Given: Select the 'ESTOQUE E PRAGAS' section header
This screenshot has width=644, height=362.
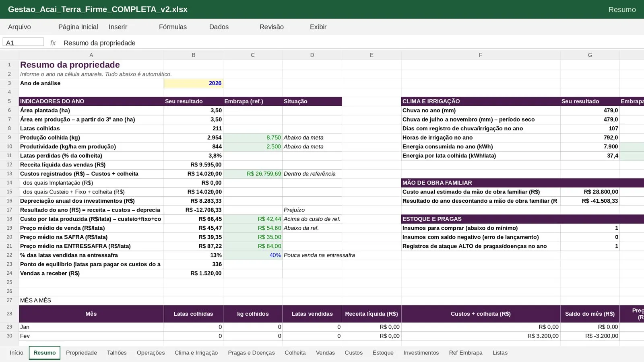Looking at the screenshot, I should point(480,219).
